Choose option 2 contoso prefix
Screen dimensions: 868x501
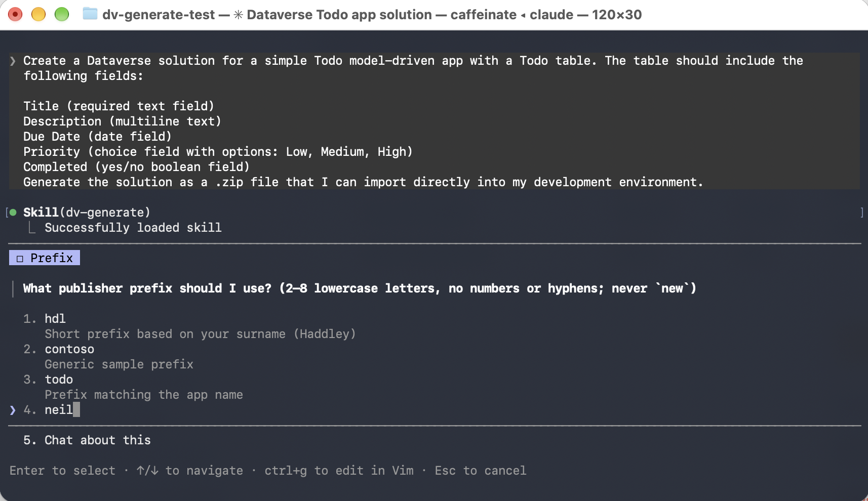pyautogui.click(x=69, y=349)
